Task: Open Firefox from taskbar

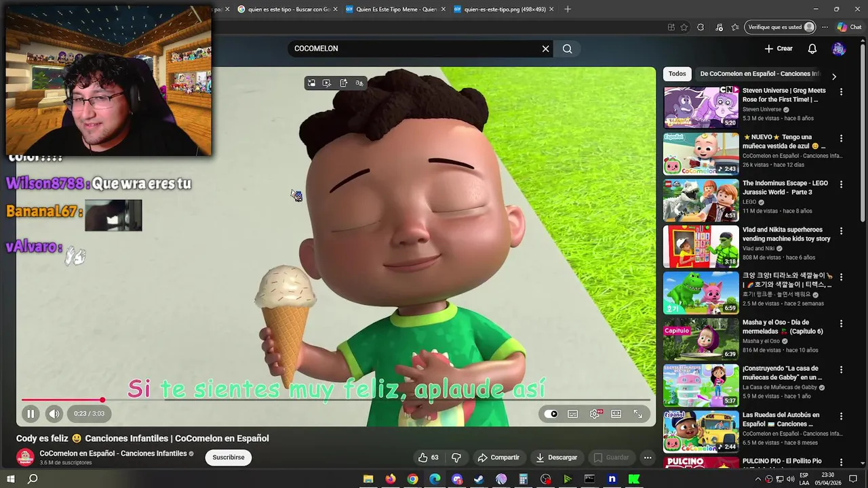Action: [391, 479]
